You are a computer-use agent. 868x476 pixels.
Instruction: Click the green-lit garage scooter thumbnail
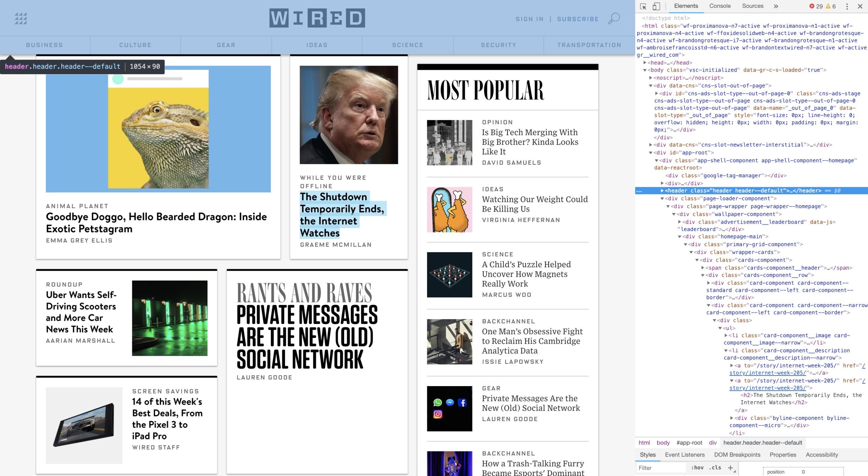click(x=170, y=318)
